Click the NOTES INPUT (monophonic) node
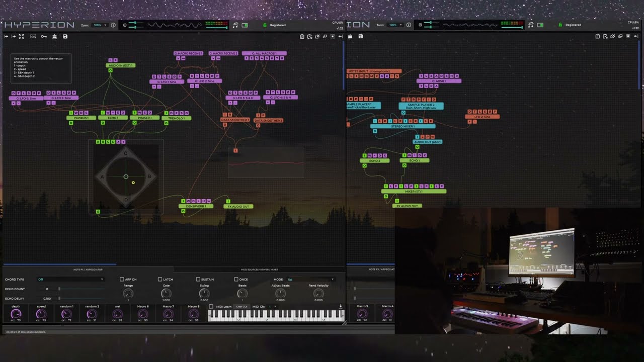 coord(374,71)
